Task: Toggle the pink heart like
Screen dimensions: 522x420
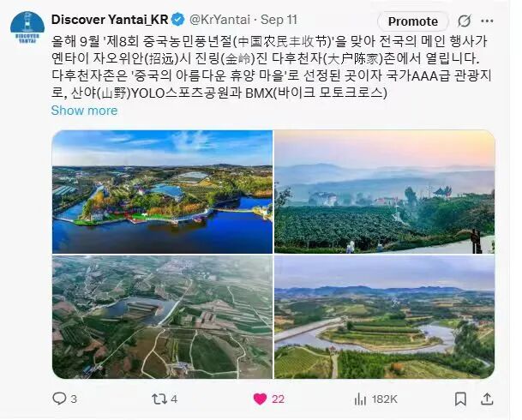Action: click(260, 399)
